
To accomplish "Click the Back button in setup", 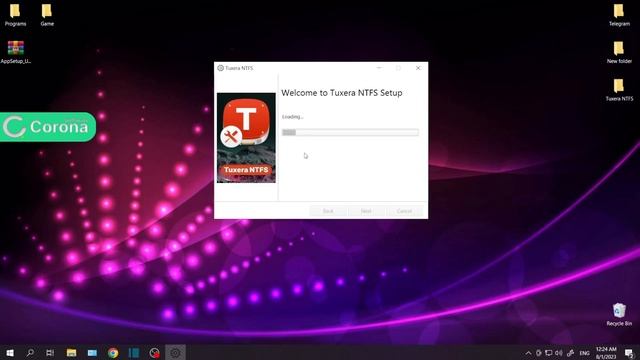I will coord(328,211).
